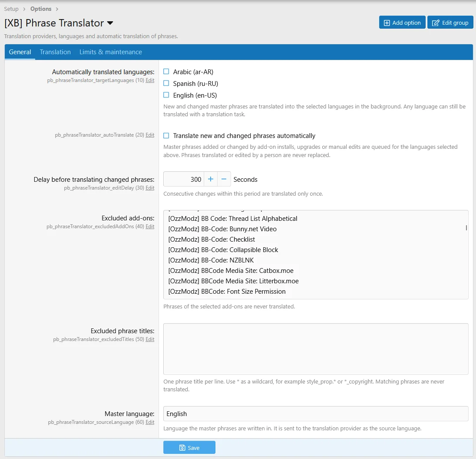Open the Limits & maintenance tab
The image size is (476, 459).
(x=110, y=52)
